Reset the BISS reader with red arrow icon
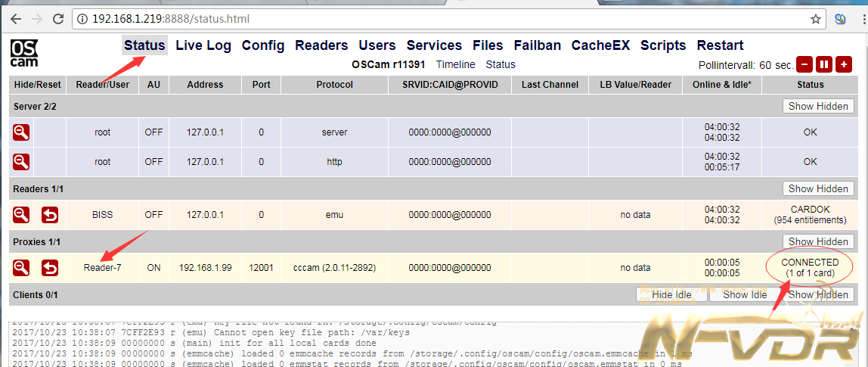Viewport: 868px width, 367px height. pyautogui.click(x=49, y=215)
